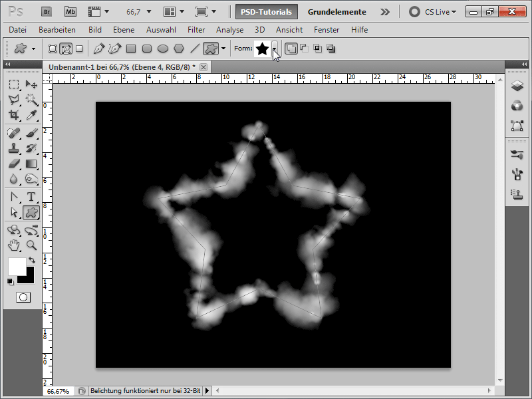Choose Rectangle shape in options bar

point(131,49)
